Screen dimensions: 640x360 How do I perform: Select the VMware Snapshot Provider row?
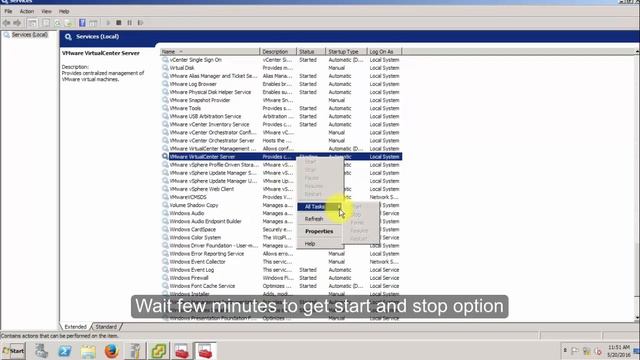(x=281, y=100)
